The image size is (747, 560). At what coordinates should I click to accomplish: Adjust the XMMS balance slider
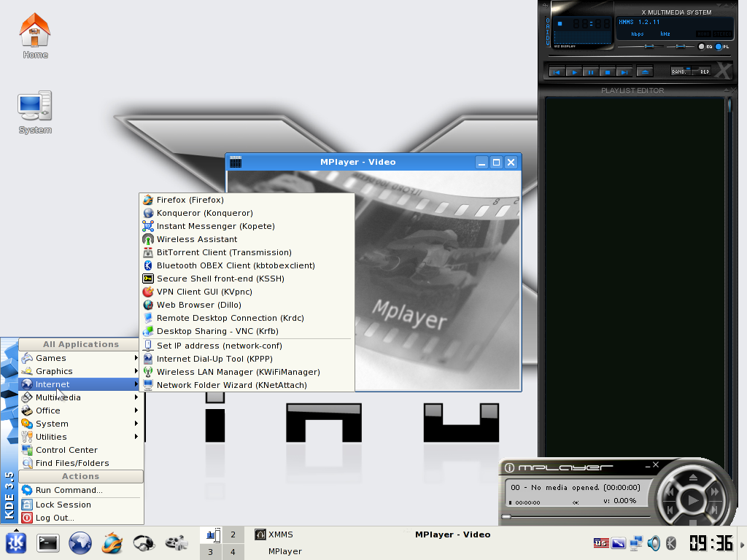click(681, 46)
